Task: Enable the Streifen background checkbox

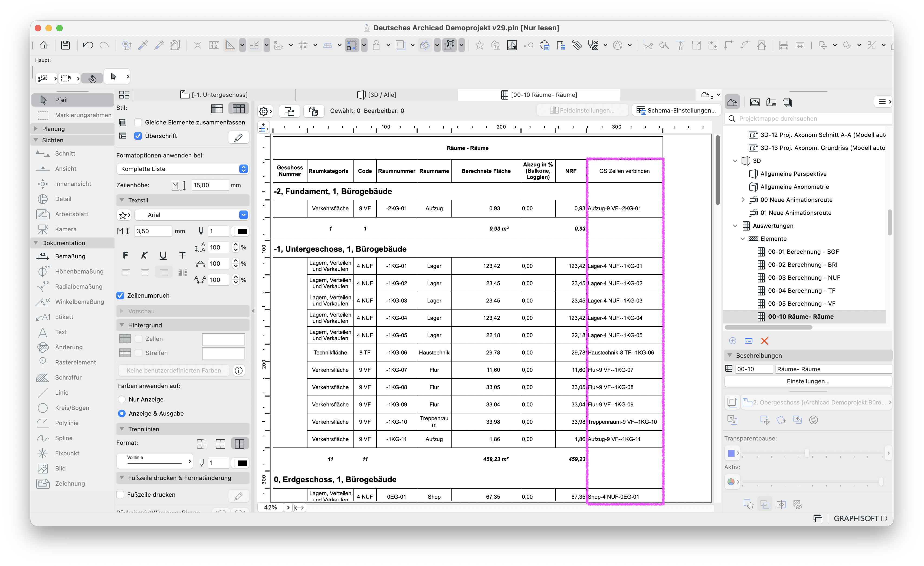Action: [139, 353]
